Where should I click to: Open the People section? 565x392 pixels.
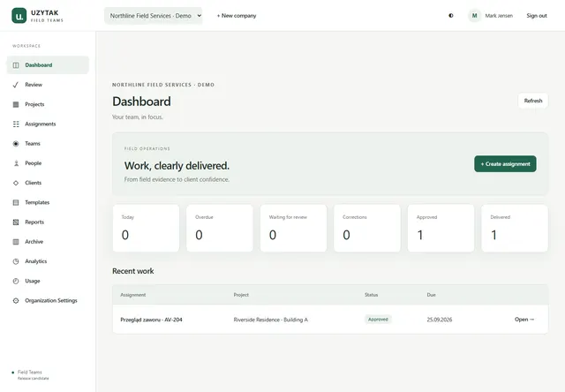[48, 163]
